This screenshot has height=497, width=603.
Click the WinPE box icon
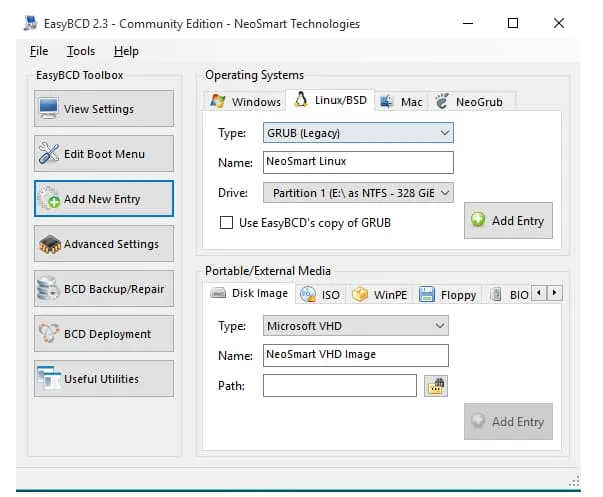(360, 295)
